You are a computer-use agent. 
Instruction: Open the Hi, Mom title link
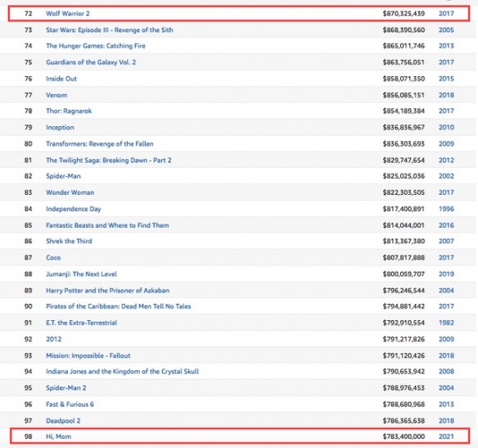(58, 437)
